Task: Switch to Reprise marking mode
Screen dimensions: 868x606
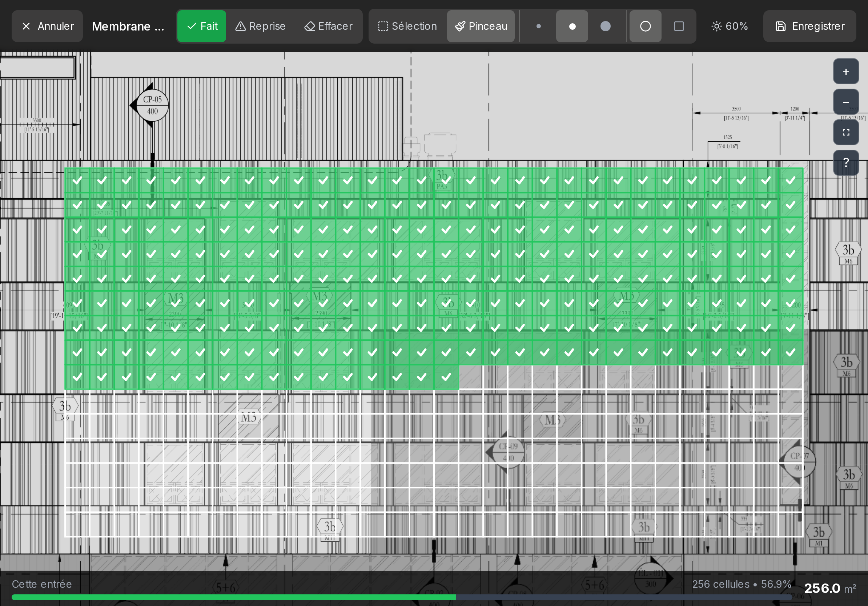Action: [260, 26]
